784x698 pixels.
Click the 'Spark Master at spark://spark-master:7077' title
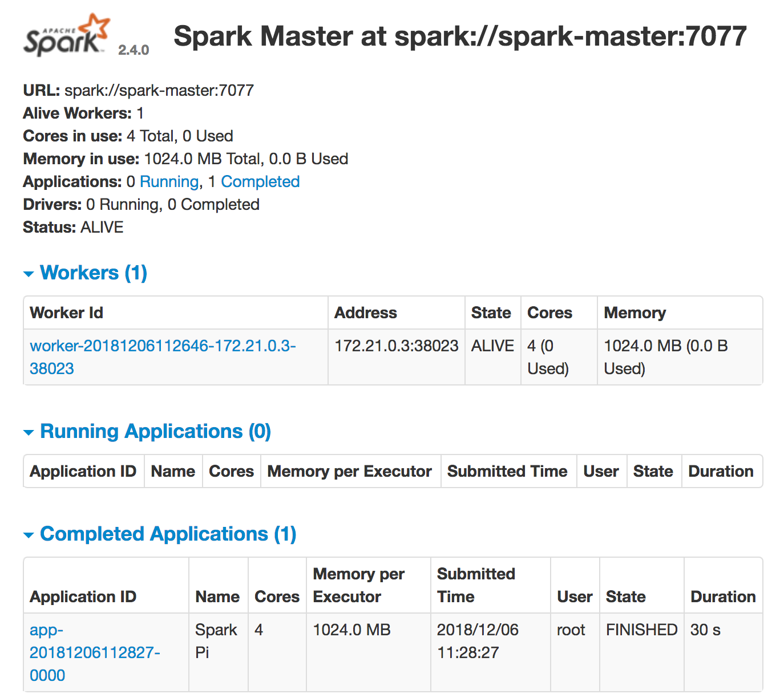pyautogui.click(x=460, y=36)
